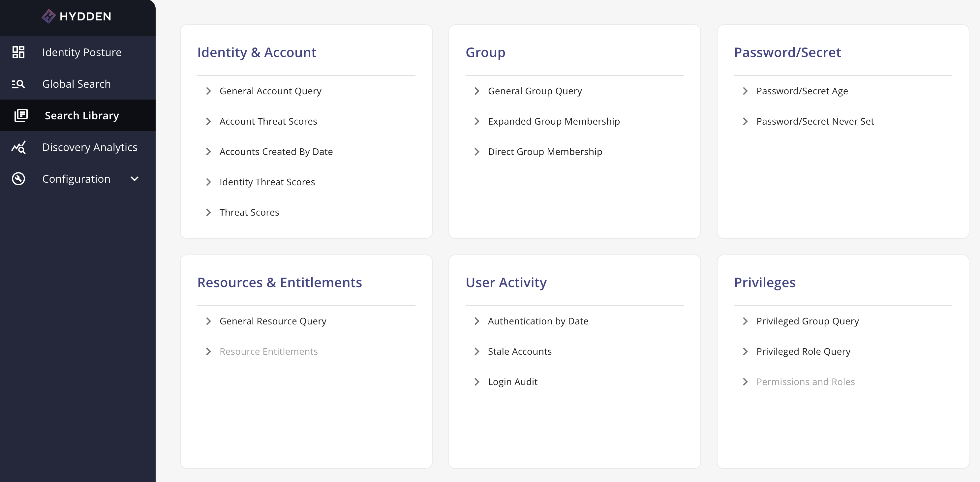Click the Global Search magnifier icon
The image size is (980, 482).
click(x=18, y=84)
